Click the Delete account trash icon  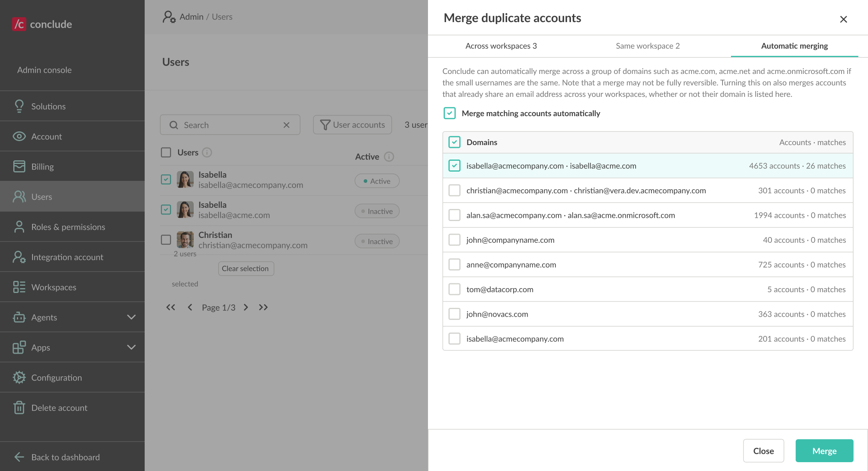pos(19,408)
